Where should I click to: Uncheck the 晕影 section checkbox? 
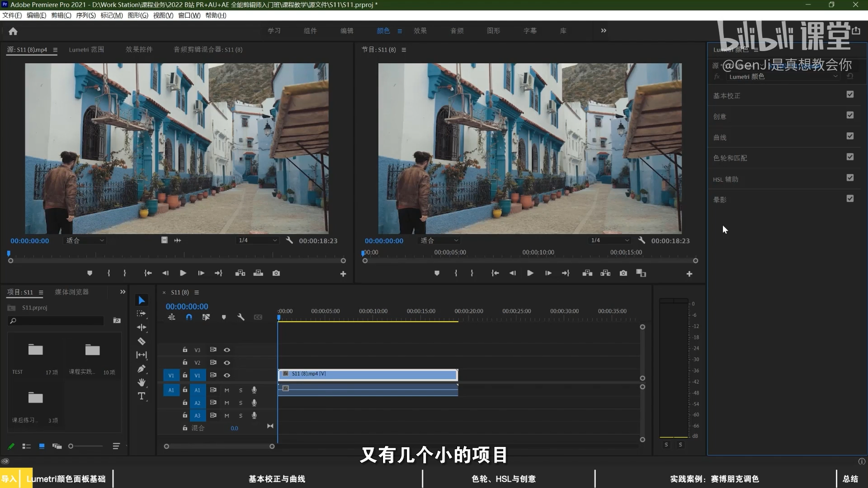[x=850, y=198]
